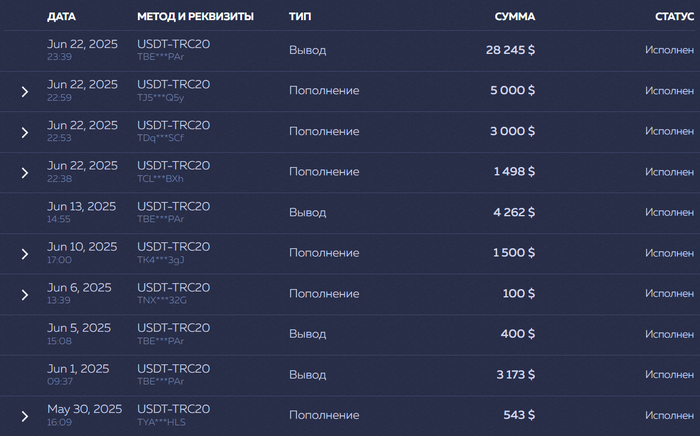The image size is (700, 436).
Task: Click wallet address TJ5***Q5y
Action: click(161, 98)
